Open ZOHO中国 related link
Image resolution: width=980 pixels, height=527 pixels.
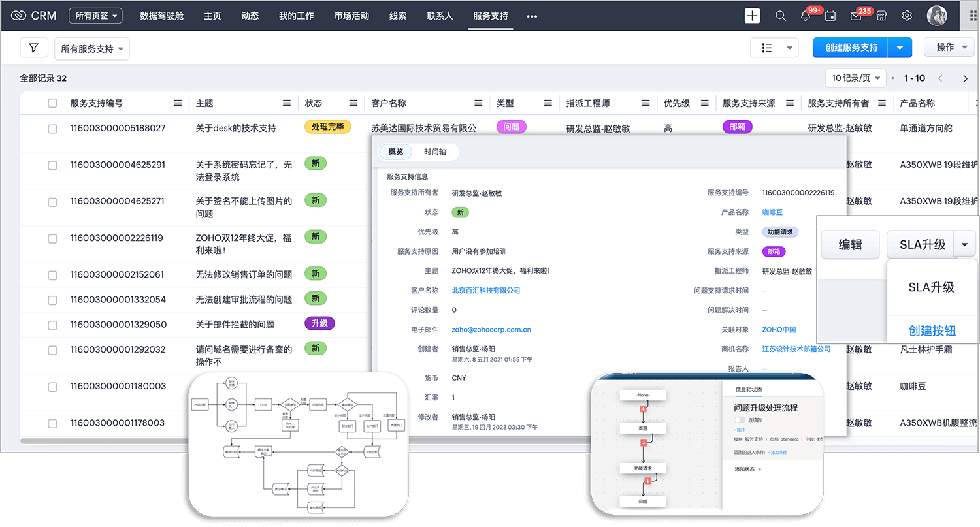point(779,330)
